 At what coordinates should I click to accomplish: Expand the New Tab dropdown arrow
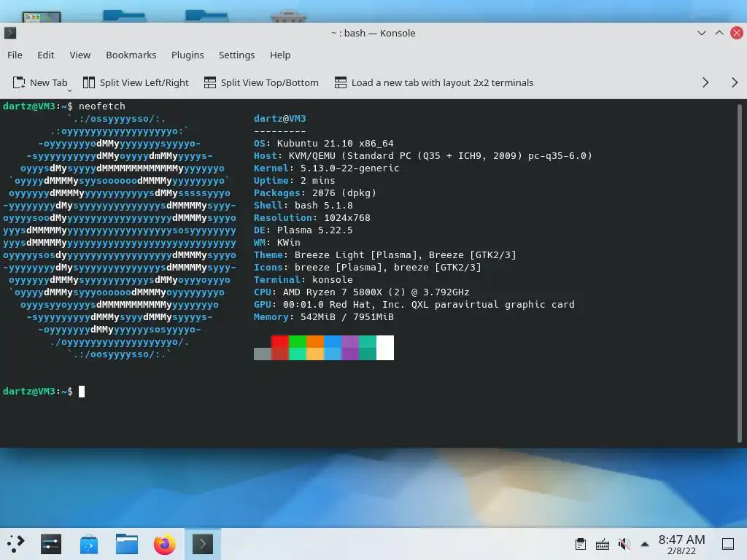pos(69,90)
